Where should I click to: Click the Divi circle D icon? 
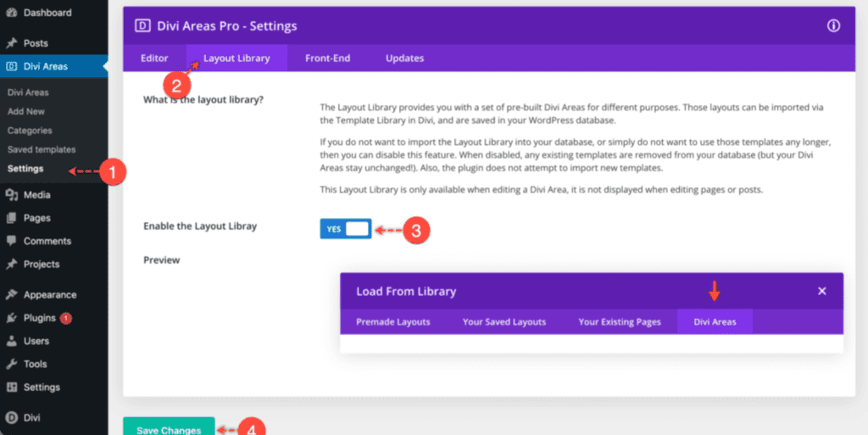click(x=12, y=418)
